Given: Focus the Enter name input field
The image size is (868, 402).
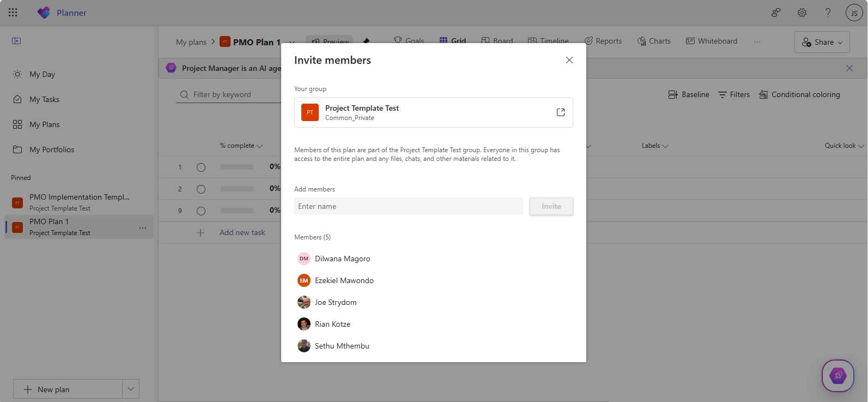Looking at the screenshot, I should pyautogui.click(x=409, y=206).
